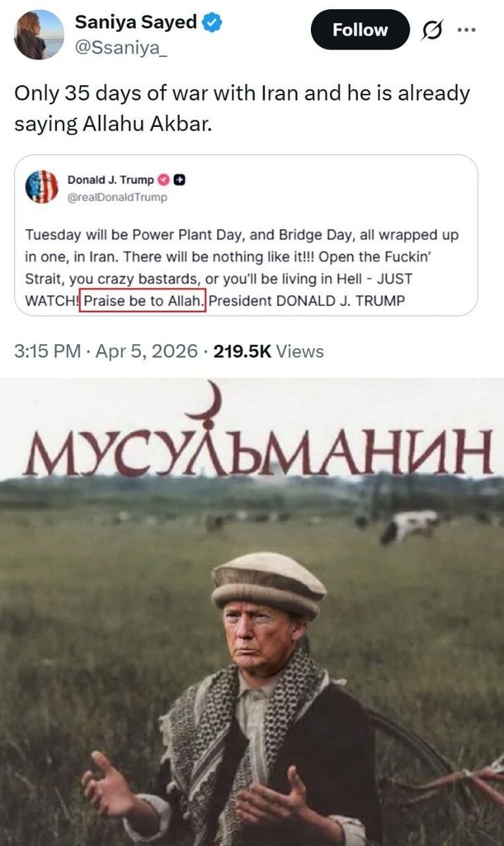Click the tweet text about 35 days
Screen dimensions: 504x846
pyautogui.click(x=242, y=108)
